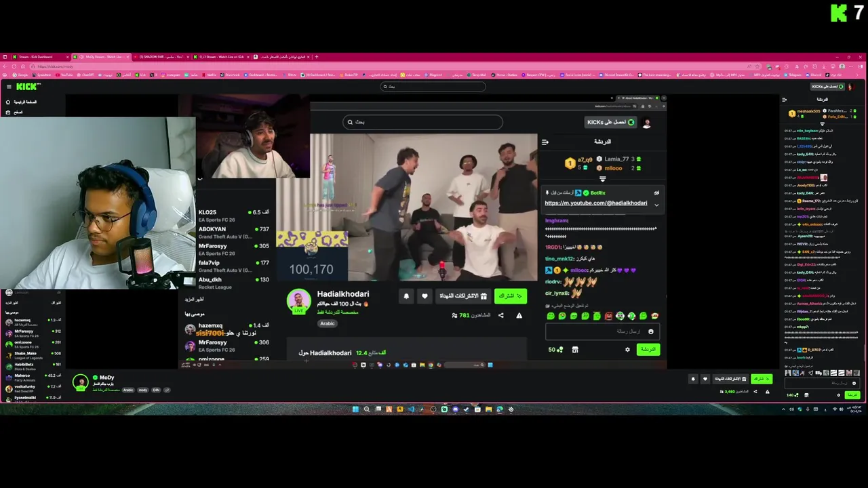Toggle the notification bell for Hadialkhodari

[406, 296]
